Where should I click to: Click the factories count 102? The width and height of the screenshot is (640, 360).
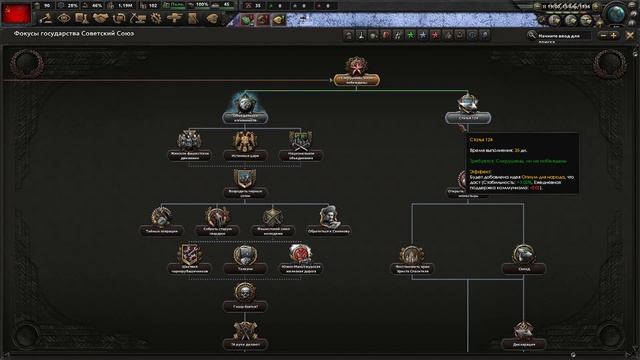(153, 6)
